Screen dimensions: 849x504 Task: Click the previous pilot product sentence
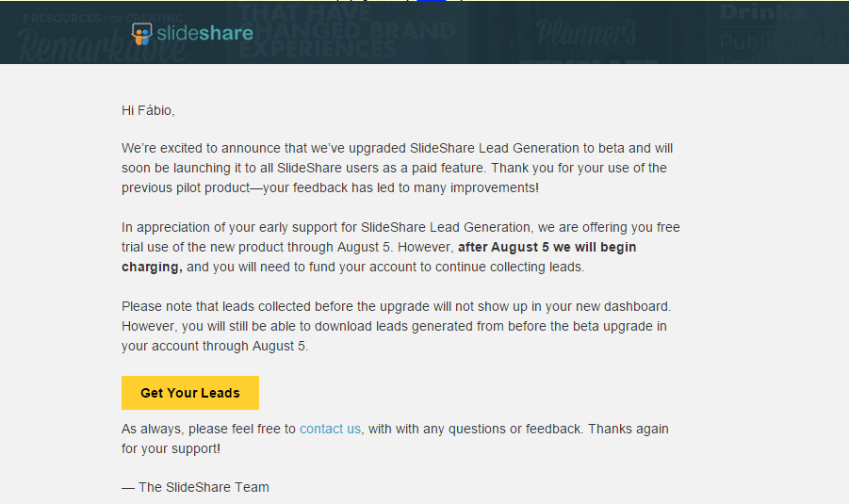[x=330, y=187]
